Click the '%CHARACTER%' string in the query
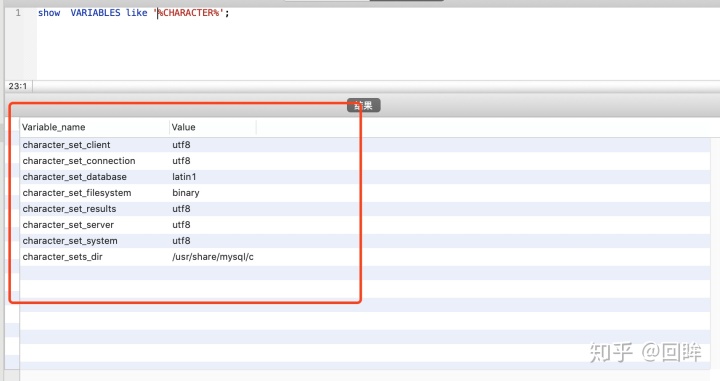Screen dimensions: 720x381 click(x=189, y=13)
